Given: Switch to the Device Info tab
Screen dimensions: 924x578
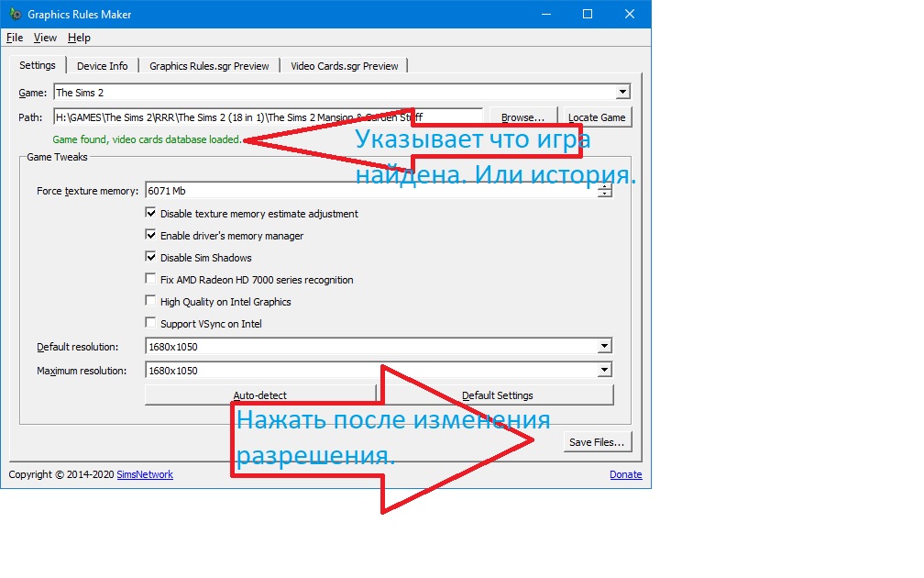Looking at the screenshot, I should click(x=102, y=66).
